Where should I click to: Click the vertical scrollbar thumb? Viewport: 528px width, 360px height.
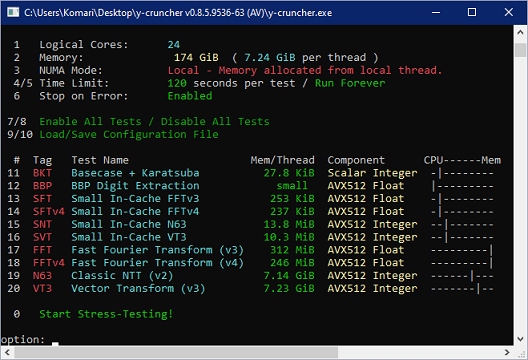[520, 50]
